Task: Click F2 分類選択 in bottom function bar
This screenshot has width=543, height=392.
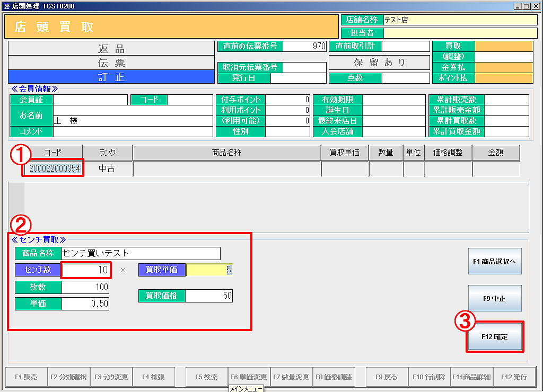Action: tap(69, 377)
